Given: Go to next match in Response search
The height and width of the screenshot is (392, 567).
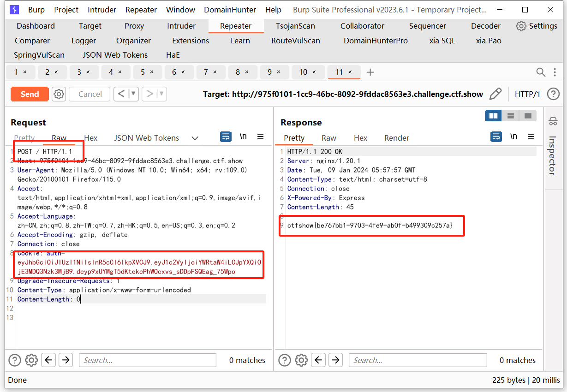Looking at the screenshot, I should tap(335, 360).
